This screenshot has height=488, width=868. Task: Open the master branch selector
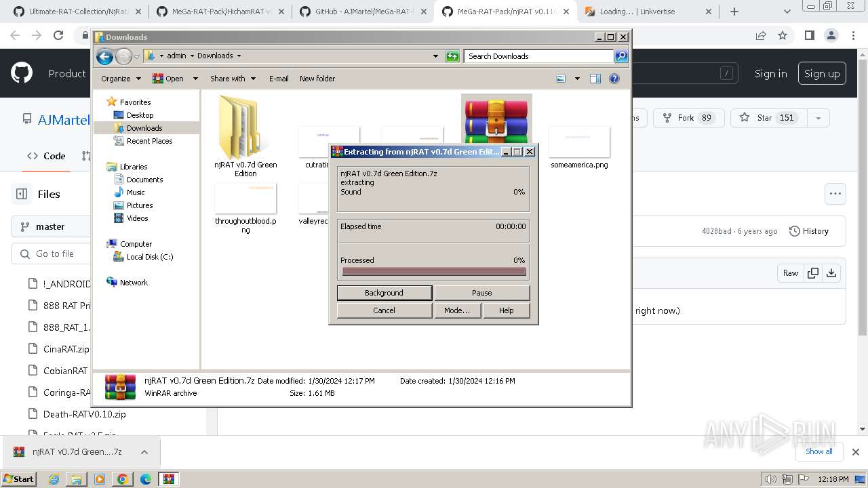[x=50, y=226]
